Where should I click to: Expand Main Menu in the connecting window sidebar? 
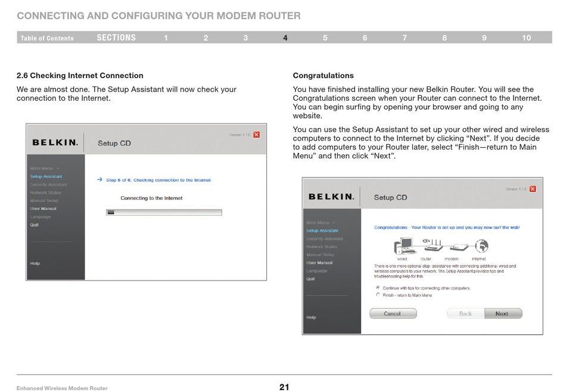[45, 169]
